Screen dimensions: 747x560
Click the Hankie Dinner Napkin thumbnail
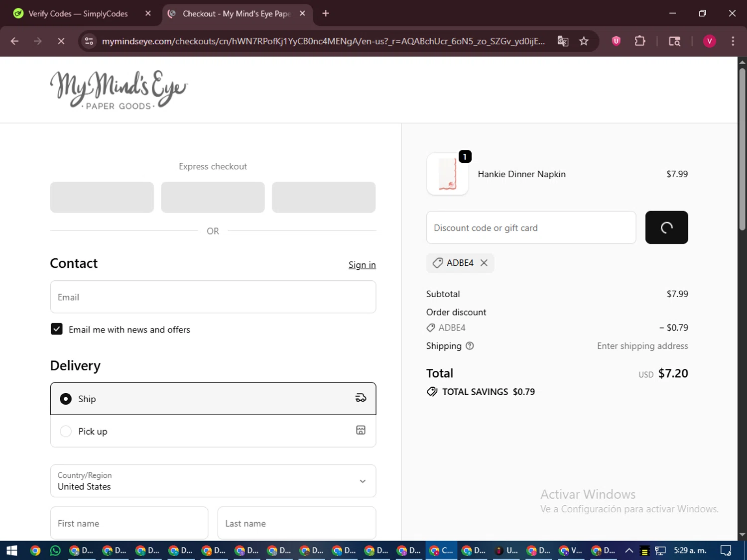[x=447, y=174]
